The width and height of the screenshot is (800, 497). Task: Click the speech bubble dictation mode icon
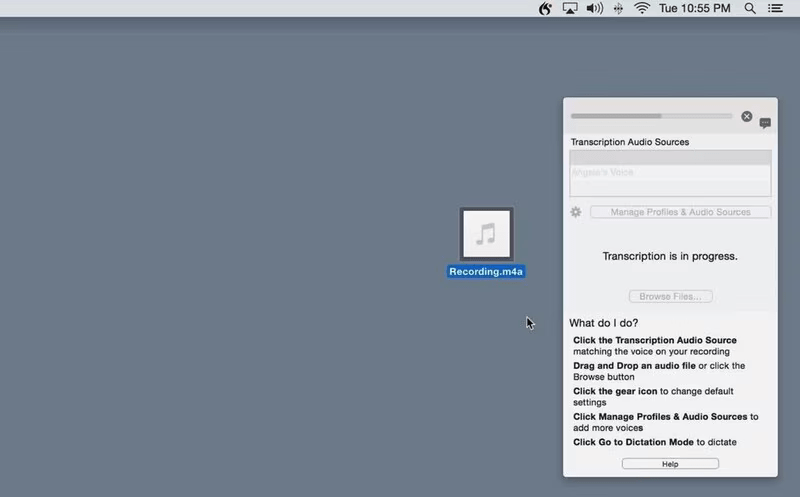coord(765,123)
